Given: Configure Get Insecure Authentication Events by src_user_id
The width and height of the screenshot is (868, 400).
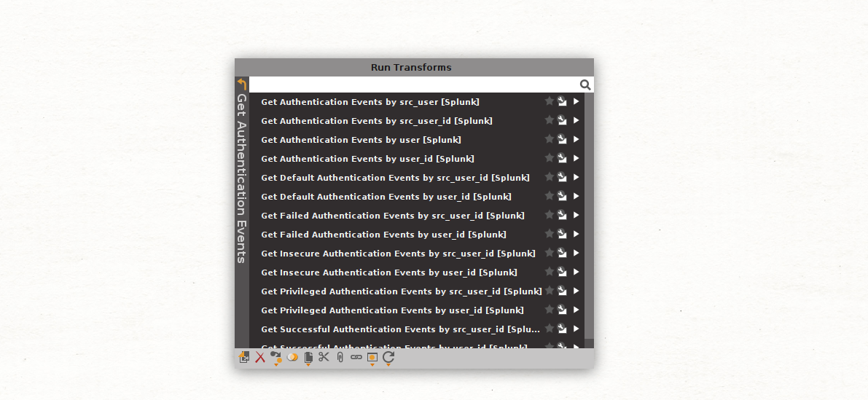Looking at the screenshot, I should tap(563, 253).
